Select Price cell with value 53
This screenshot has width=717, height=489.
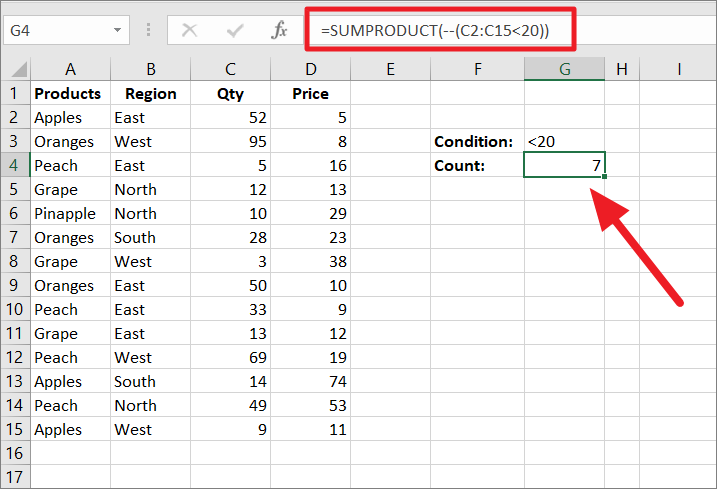coord(310,405)
